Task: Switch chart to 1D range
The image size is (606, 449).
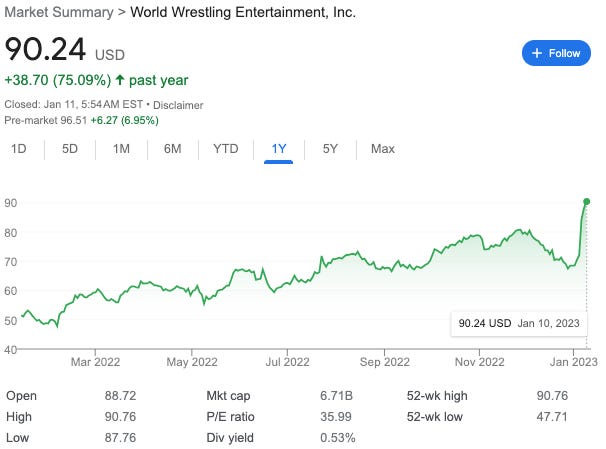Action: point(19,149)
